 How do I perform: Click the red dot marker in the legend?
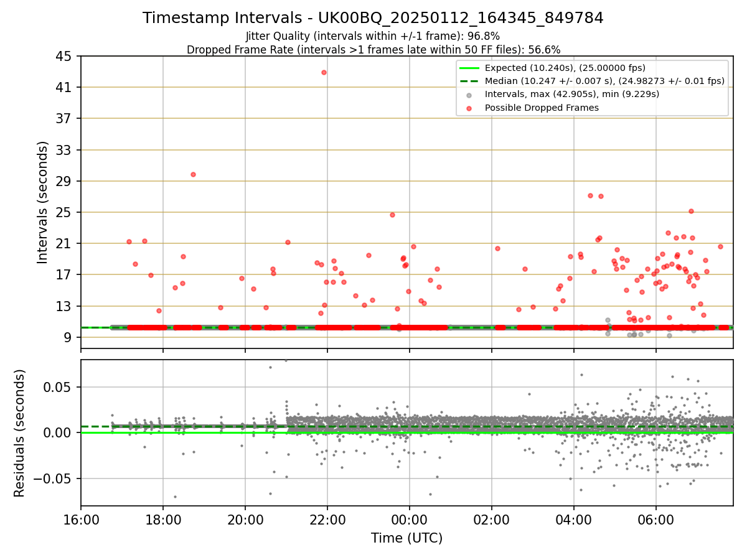[x=469, y=108]
